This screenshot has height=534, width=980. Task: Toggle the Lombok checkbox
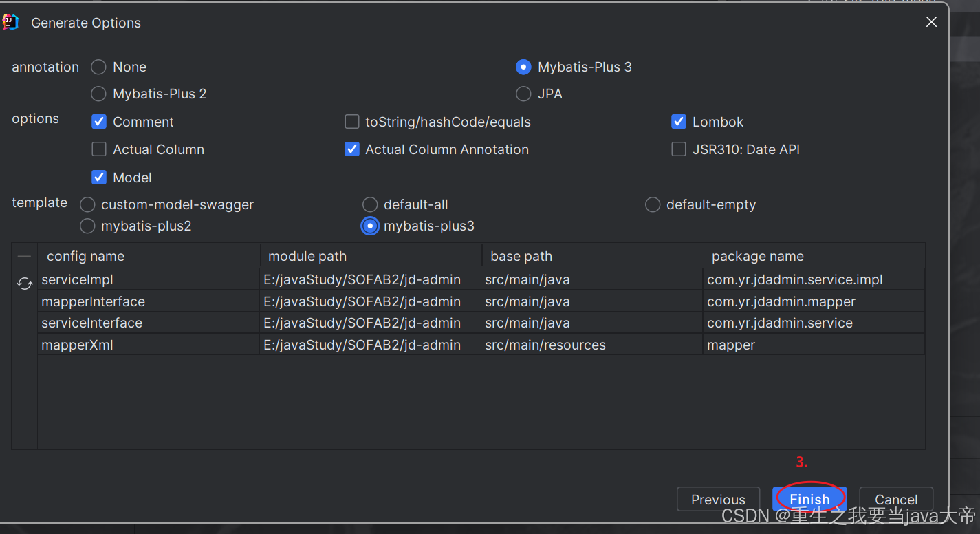(679, 122)
